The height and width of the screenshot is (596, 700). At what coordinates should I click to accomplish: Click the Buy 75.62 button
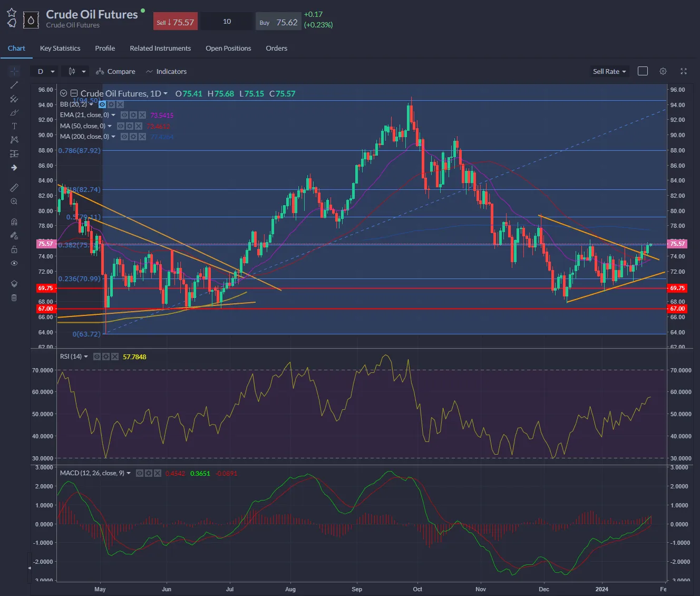(x=278, y=22)
